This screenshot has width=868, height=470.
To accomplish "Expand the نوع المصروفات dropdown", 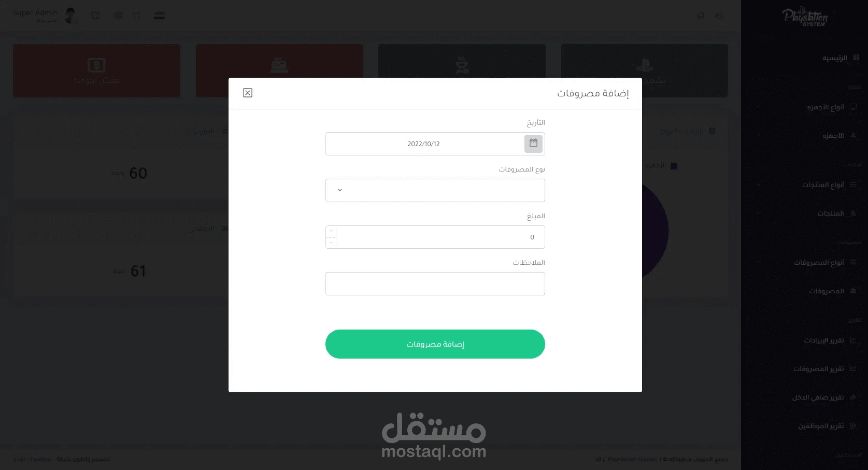I will (x=435, y=190).
